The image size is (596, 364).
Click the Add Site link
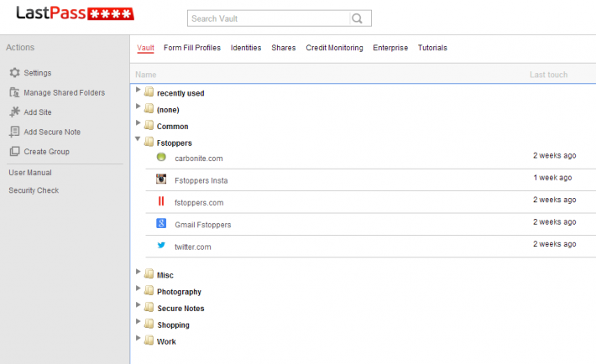coord(38,112)
